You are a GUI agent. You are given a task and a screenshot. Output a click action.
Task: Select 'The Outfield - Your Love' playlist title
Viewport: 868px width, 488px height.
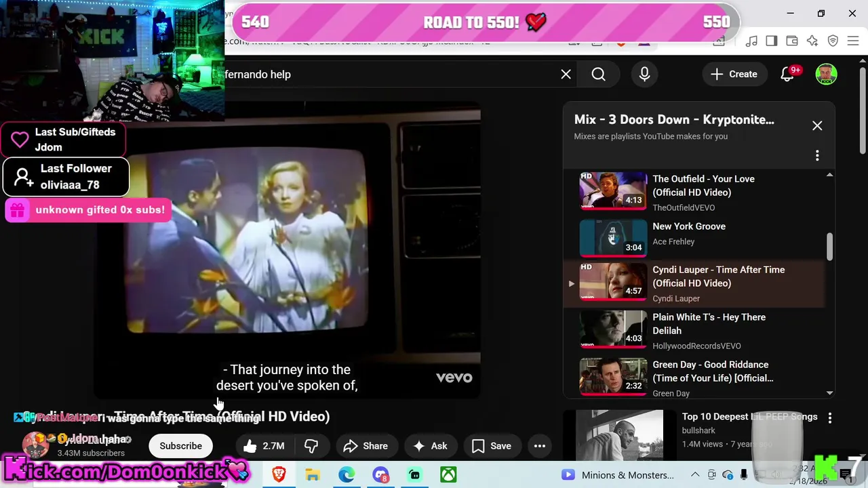(x=703, y=186)
